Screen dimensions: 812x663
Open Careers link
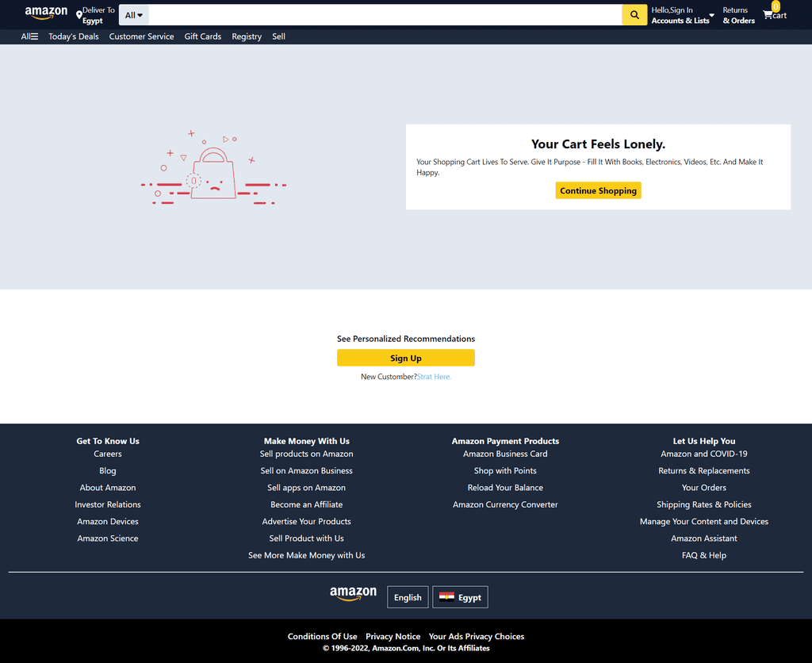(108, 454)
